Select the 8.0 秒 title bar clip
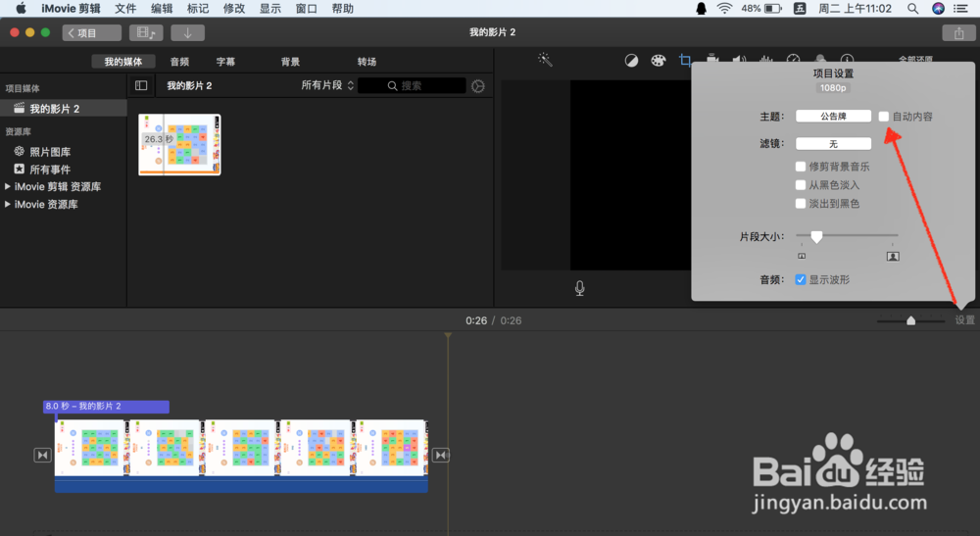Image resolution: width=980 pixels, height=536 pixels. click(x=106, y=406)
